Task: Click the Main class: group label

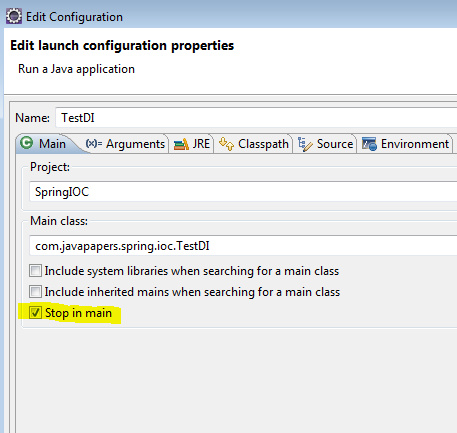Action: [59, 221]
